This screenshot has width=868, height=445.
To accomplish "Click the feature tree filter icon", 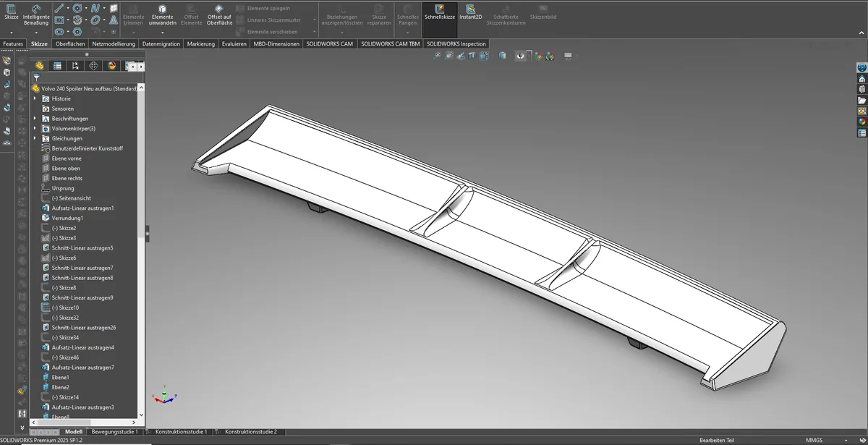I will tap(36, 77).
